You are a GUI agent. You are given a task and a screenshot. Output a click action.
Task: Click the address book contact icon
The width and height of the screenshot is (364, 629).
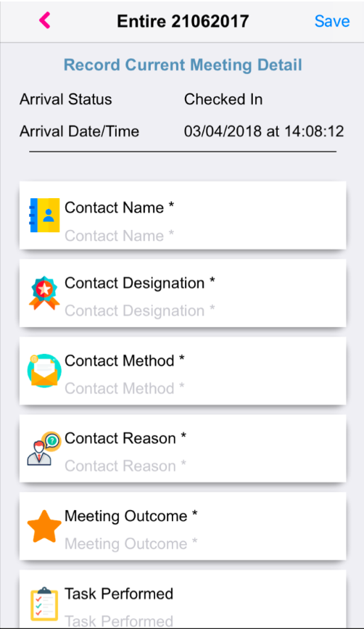[x=44, y=215]
